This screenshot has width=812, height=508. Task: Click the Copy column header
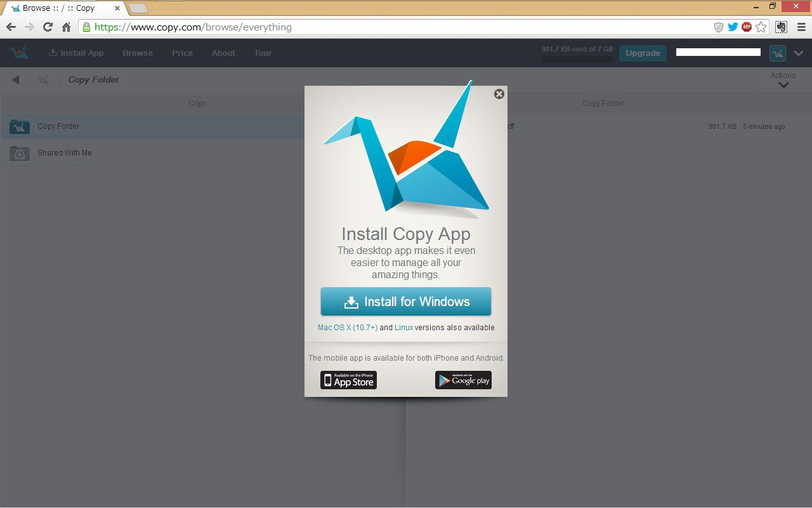coord(197,104)
